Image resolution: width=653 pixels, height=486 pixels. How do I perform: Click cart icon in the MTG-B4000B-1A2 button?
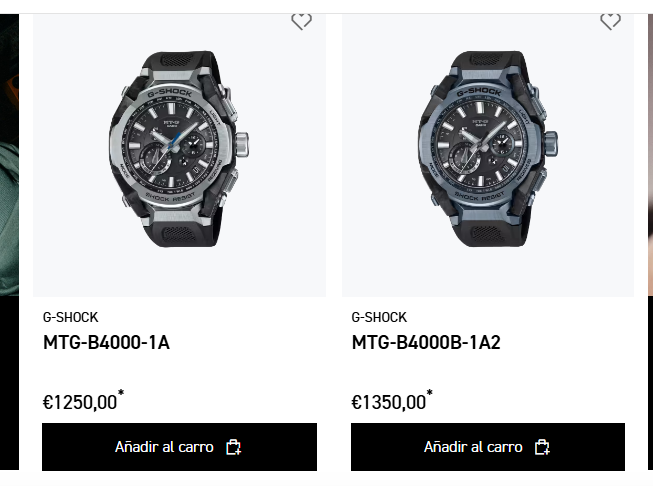pyautogui.click(x=542, y=447)
